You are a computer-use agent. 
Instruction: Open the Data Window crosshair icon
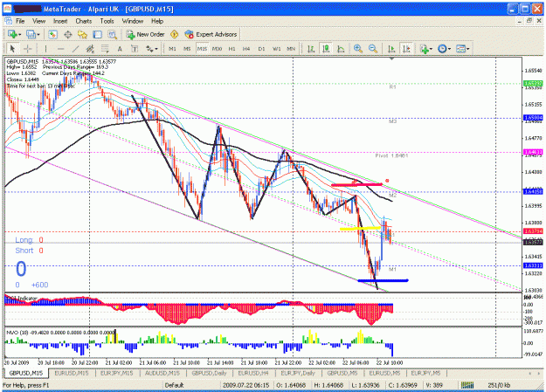coord(67,34)
